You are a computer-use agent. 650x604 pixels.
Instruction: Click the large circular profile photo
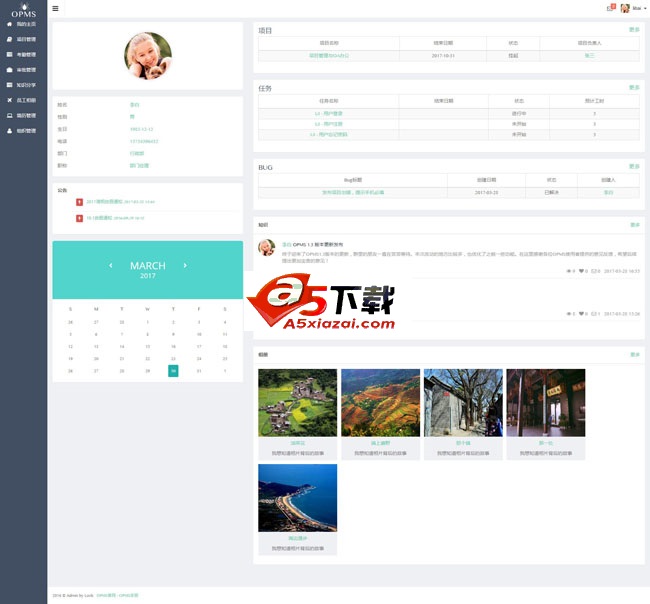[148, 56]
